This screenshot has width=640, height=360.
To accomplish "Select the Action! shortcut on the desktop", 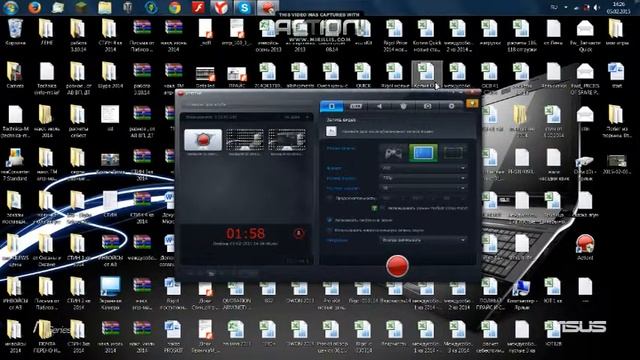I will (x=585, y=247).
